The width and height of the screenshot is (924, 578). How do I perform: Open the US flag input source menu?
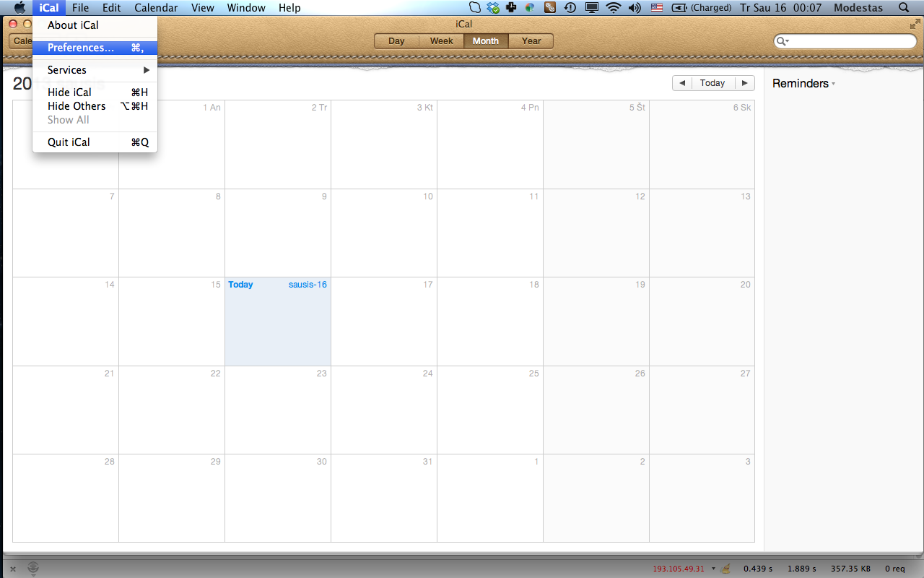point(656,8)
